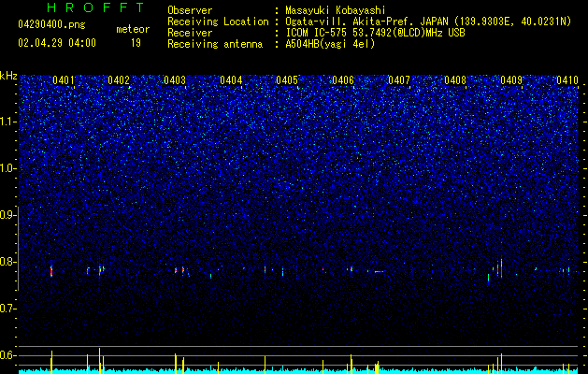Click the 0407 time marker
This screenshot has width=588, height=374.
pyautogui.click(x=399, y=79)
